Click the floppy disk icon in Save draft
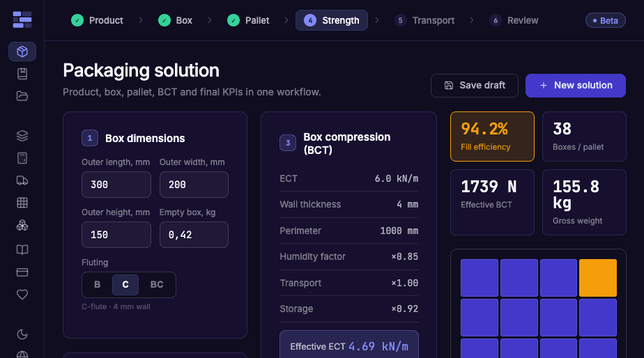This screenshot has width=644, height=358. (x=449, y=86)
